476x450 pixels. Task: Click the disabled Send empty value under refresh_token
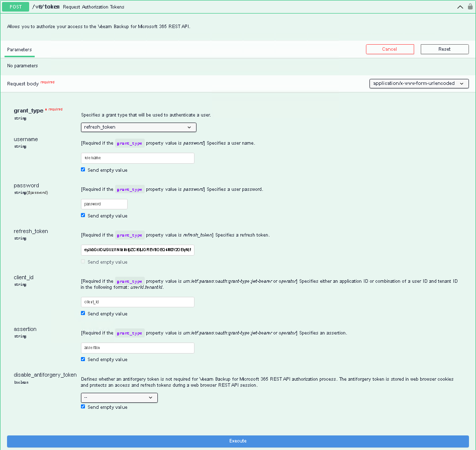point(83,261)
